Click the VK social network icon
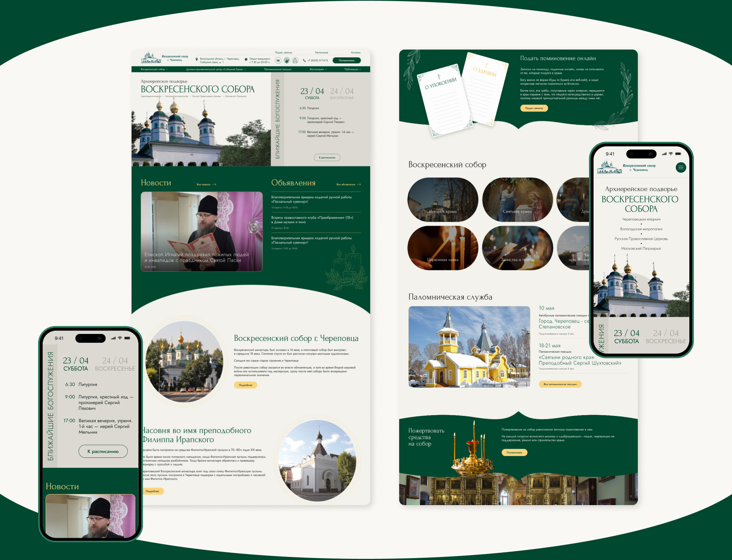This screenshot has height=560, width=732. tap(278, 60)
